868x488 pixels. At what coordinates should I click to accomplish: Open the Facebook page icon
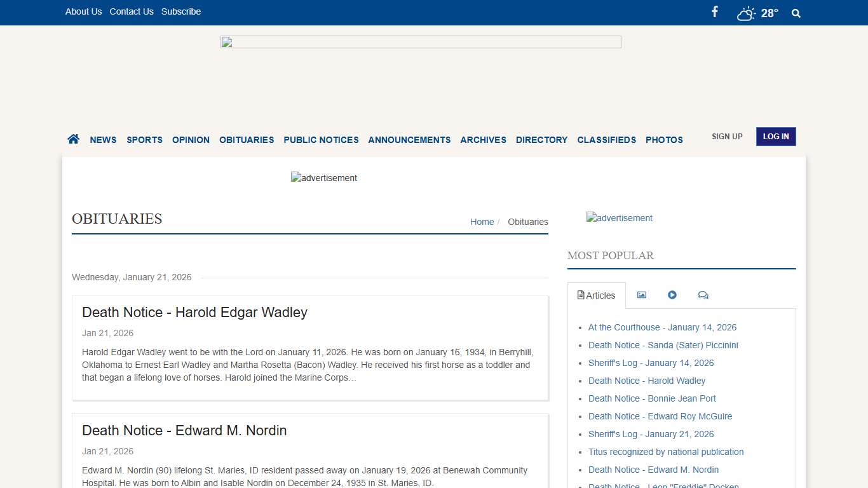click(x=714, y=12)
